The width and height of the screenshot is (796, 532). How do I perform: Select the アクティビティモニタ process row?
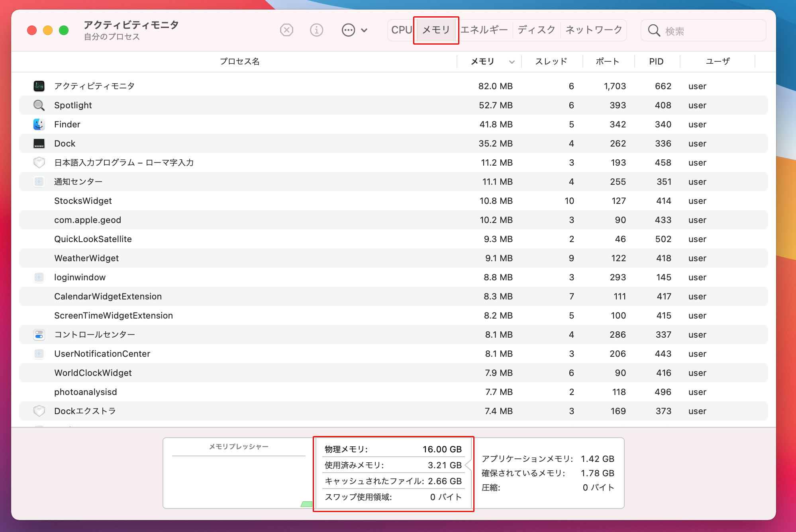pos(394,86)
